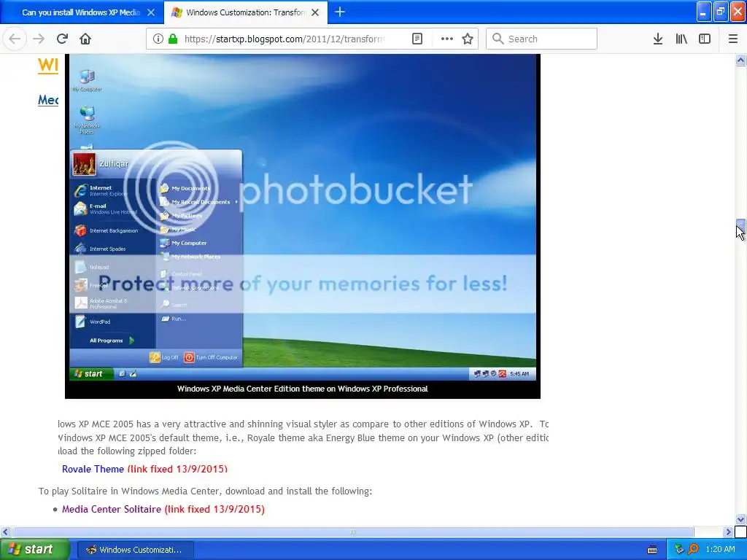Click the horizontal scrollbar right arrow

728,532
